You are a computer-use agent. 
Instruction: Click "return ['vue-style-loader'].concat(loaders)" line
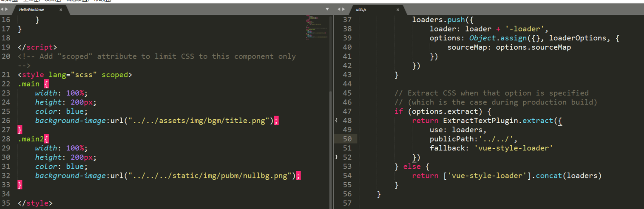pos(507,175)
